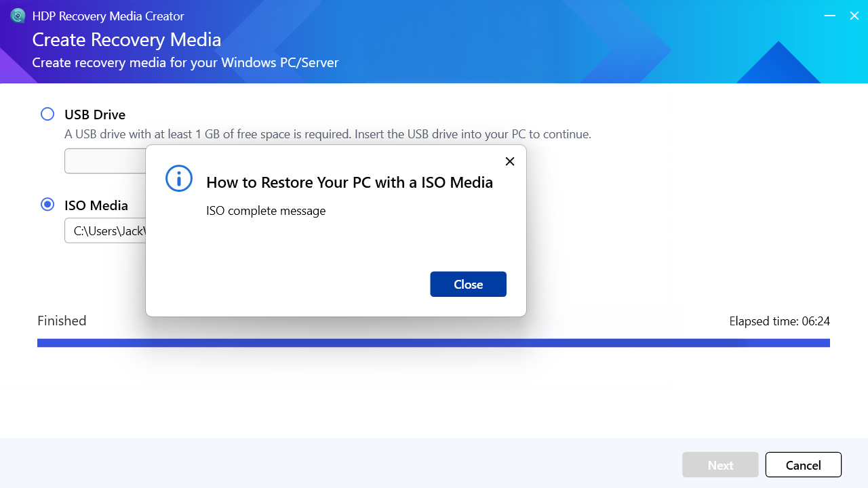The image size is (868, 488).
Task: Dismiss the dialog using its X icon
Action: pos(509,161)
